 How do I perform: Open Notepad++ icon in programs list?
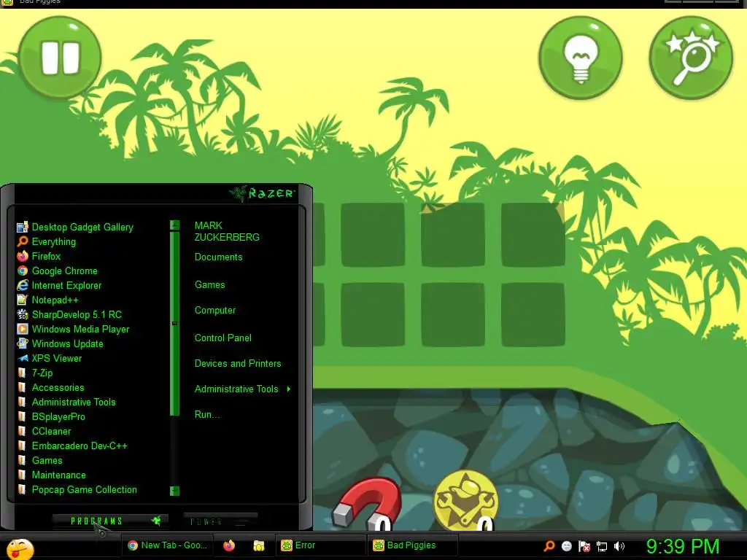coord(23,300)
